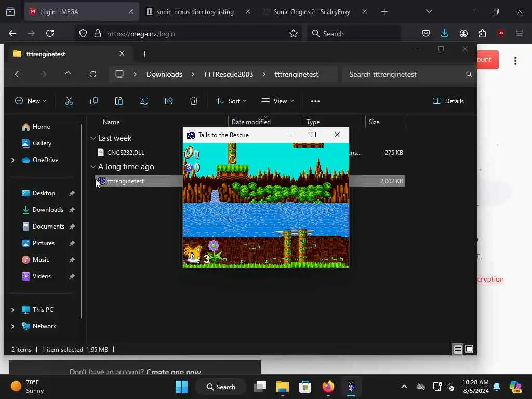
Task: Collapse the Last week group
Action: tap(93, 138)
